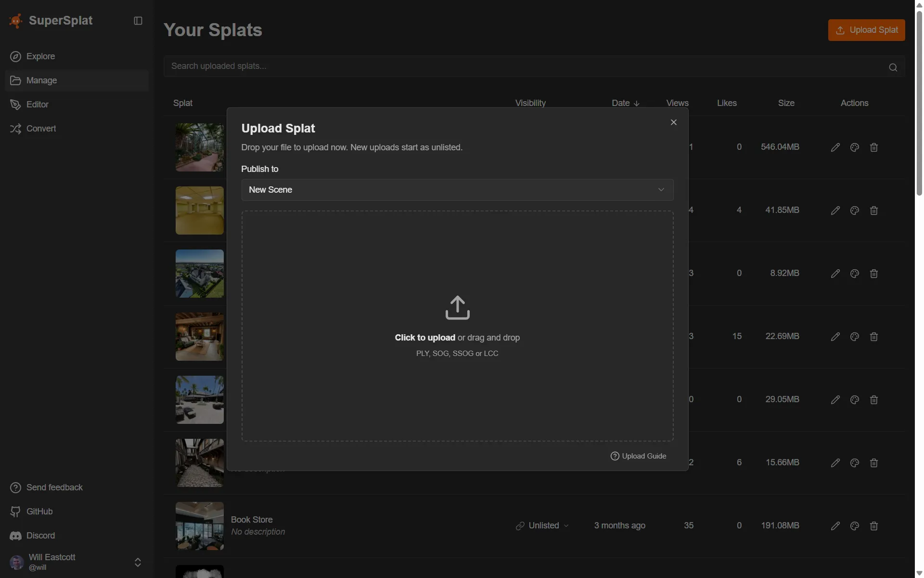This screenshot has height=578, width=924.
Task: Delete the 41.85MB splat
Action: pyautogui.click(x=874, y=210)
